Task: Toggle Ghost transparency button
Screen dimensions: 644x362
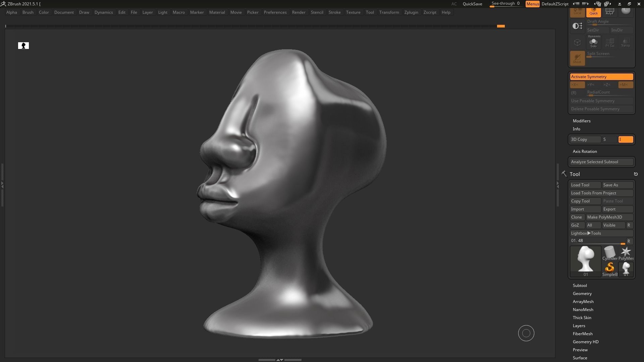Action: (x=577, y=58)
